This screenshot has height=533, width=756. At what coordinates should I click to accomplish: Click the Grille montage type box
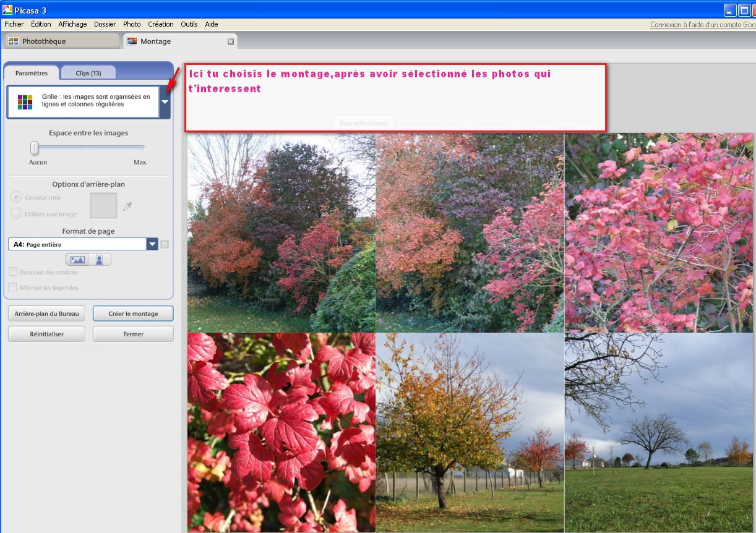(x=83, y=102)
